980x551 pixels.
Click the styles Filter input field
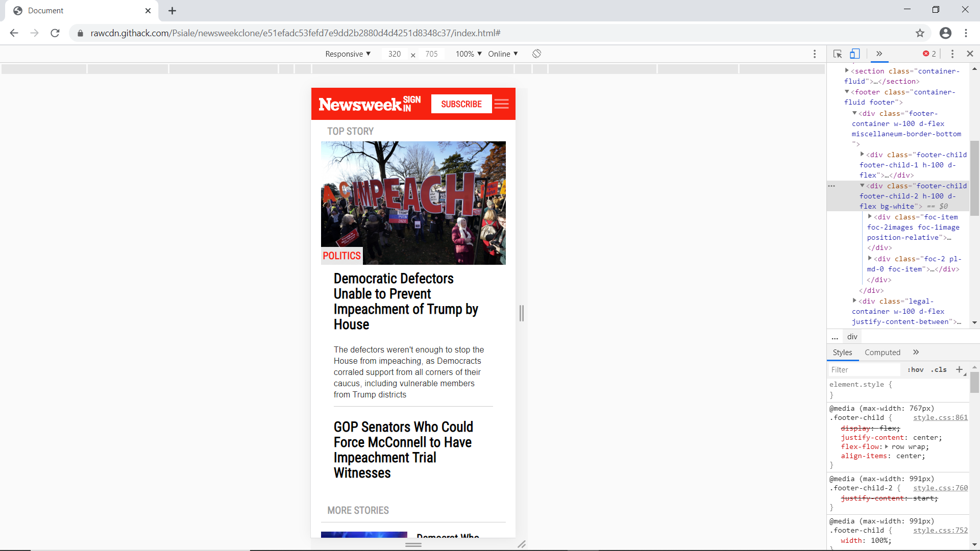click(863, 369)
